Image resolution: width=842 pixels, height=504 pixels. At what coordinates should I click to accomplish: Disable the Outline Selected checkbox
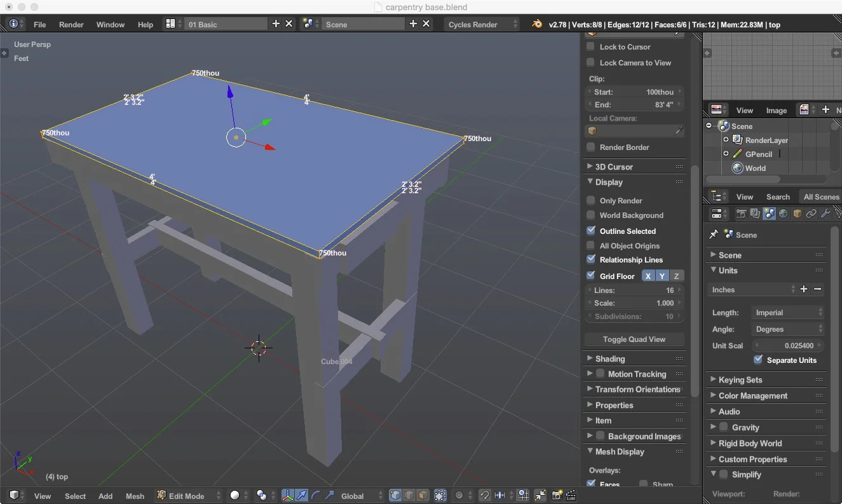590,231
